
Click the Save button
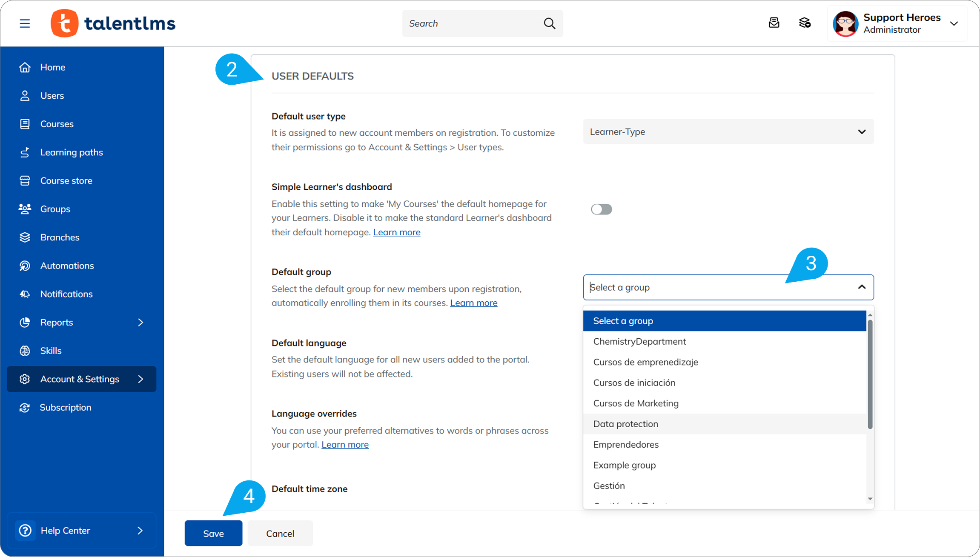pyautogui.click(x=213, y=533)
